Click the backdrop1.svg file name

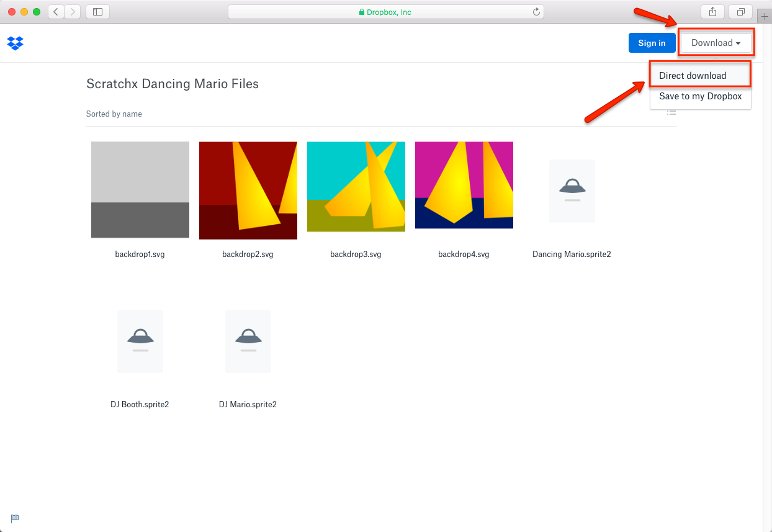tap(140, 254)
